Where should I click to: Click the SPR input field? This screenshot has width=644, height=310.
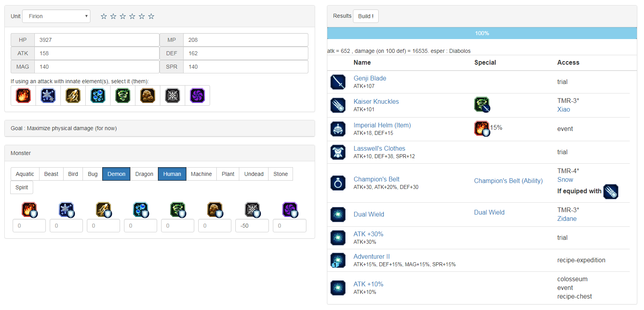[246, 67]
